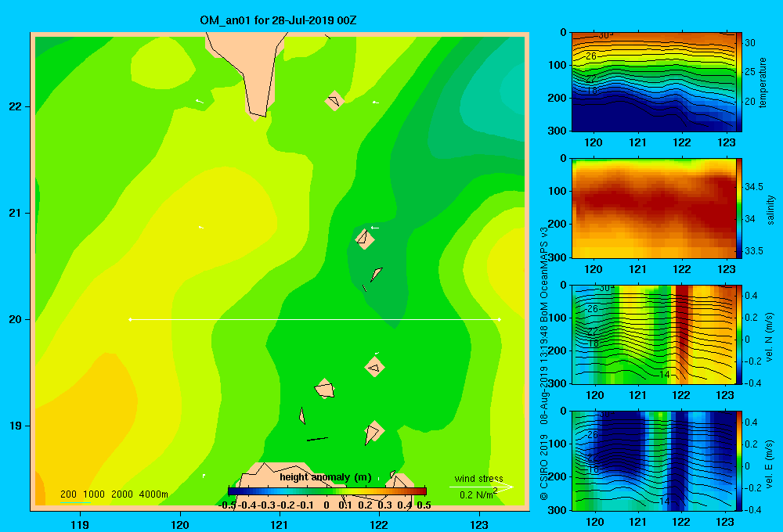Open the northward velocity section panel

coord(653,335)
